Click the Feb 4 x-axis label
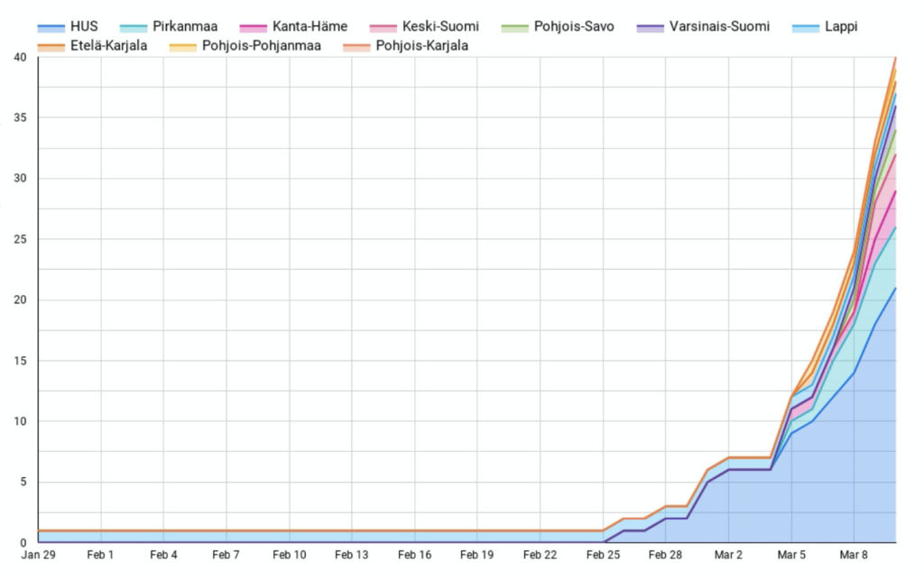924x580 pixels. (x=163, y=555)
